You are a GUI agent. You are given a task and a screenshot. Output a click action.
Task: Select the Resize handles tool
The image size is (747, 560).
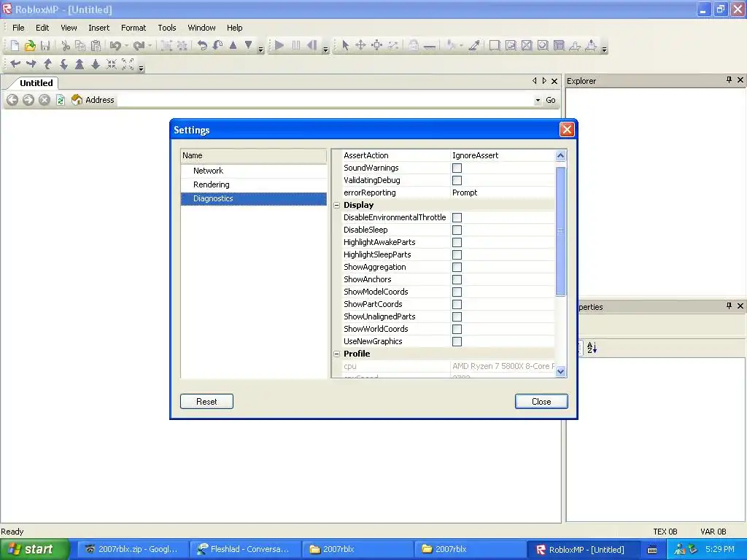[x=377, y=45]
